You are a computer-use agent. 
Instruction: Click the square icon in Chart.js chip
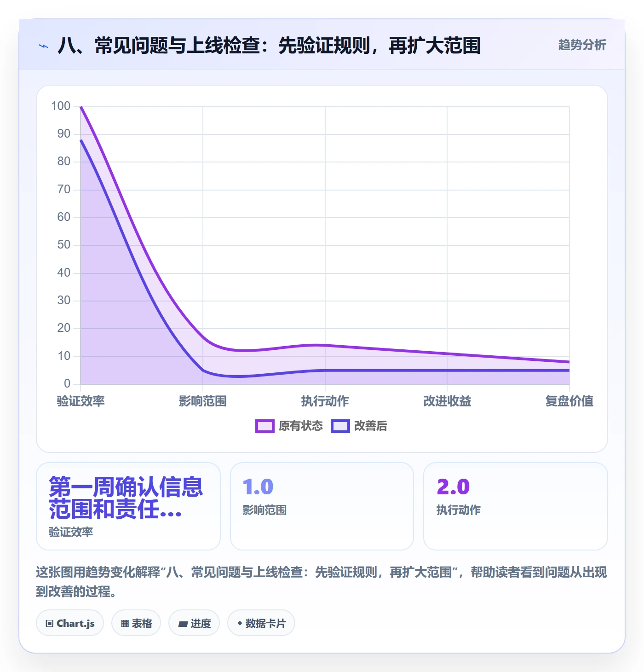click(50, 624)
